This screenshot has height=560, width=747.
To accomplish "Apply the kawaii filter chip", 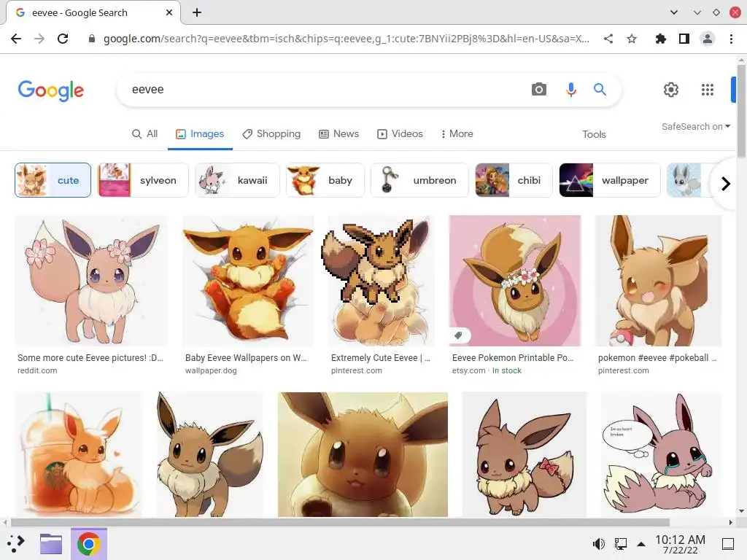I will tap(237, 180).
